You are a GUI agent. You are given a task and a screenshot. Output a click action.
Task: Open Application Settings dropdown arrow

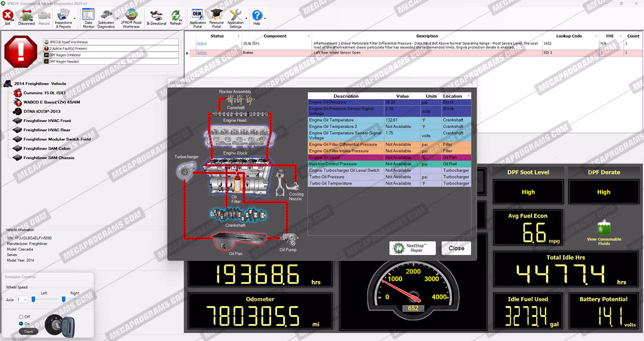246,18
